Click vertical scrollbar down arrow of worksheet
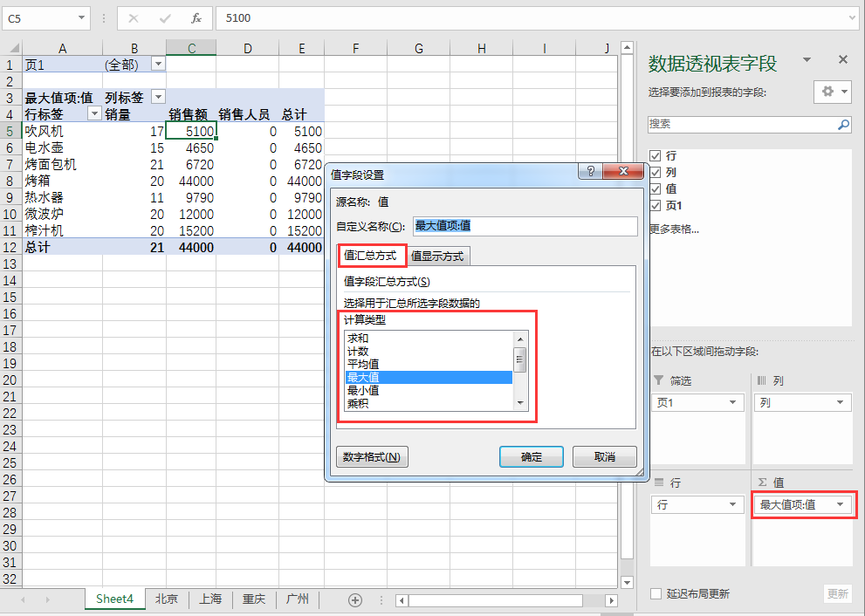This screenshot has height=616, width=865. click(x=627, y=582)
